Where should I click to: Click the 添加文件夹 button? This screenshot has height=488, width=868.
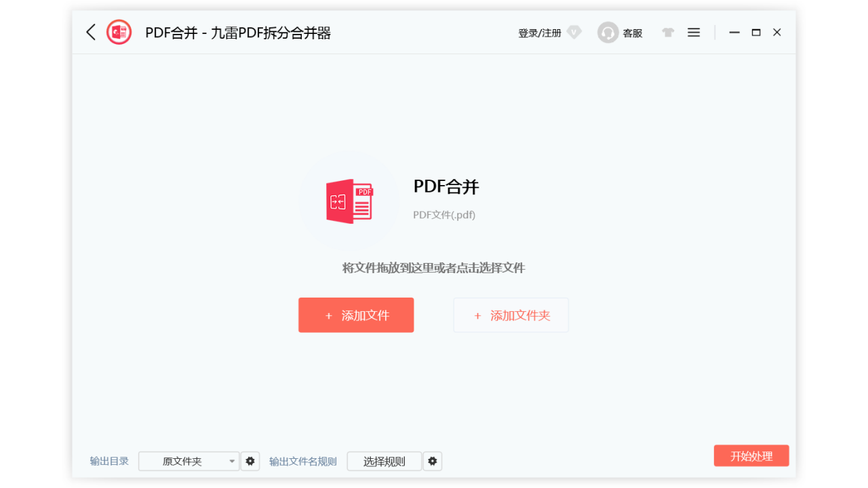[511, 314]
